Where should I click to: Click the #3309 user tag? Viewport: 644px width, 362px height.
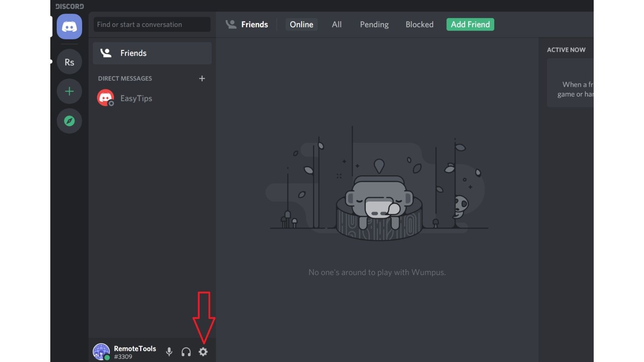click(x=123, y=357)
